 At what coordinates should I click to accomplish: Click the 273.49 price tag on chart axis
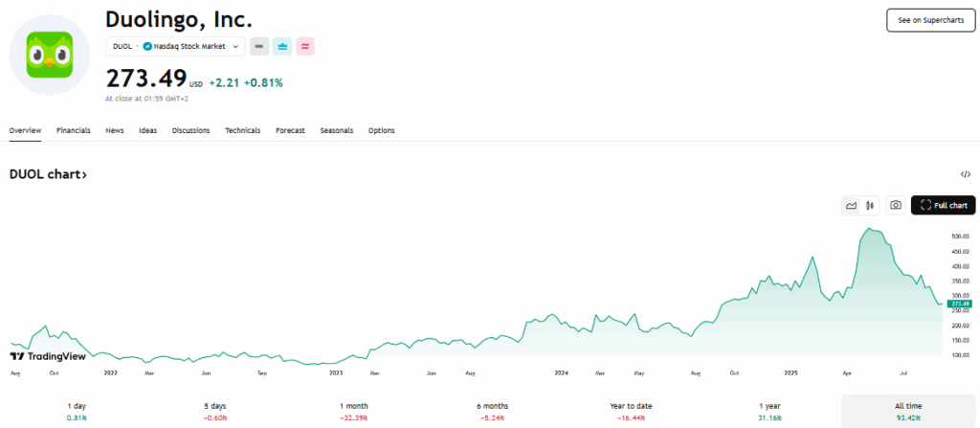(x=960, y=304)
